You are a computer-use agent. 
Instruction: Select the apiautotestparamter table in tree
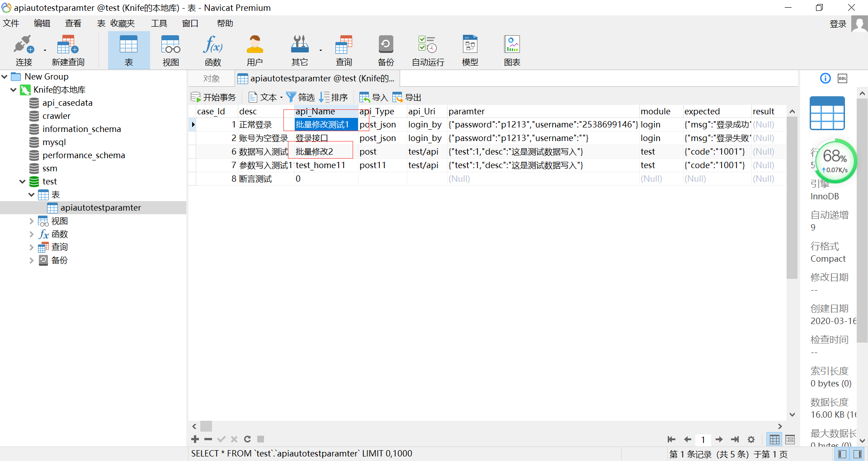tap(100, 207)
